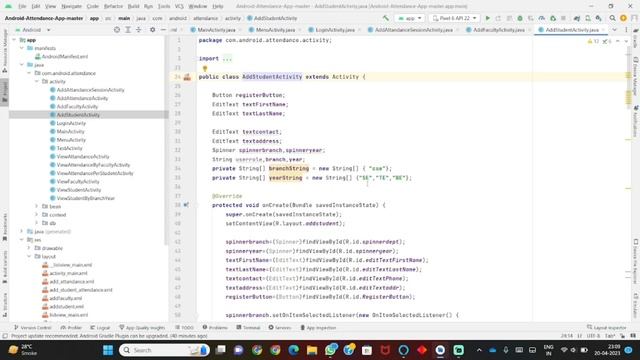The width and height of the screenshot is (640, 360).
Task: Open Layout Inspector tool window
Action: (x=607, y=327)
